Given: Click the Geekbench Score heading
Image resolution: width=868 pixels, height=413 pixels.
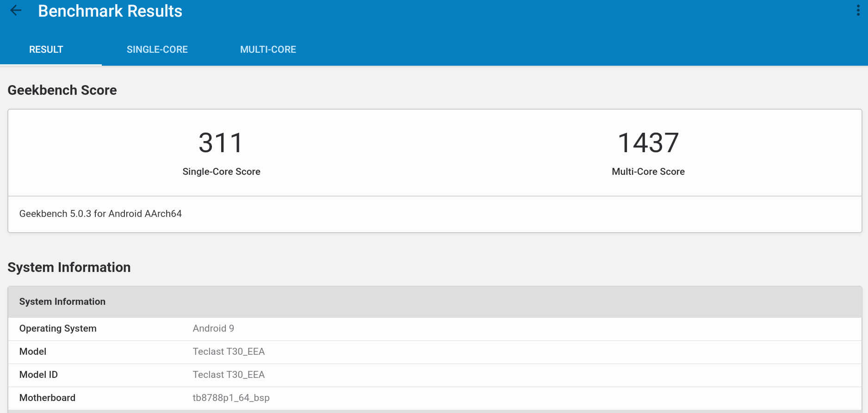Looking at the screenshot, I should click(x=62, y=90).
